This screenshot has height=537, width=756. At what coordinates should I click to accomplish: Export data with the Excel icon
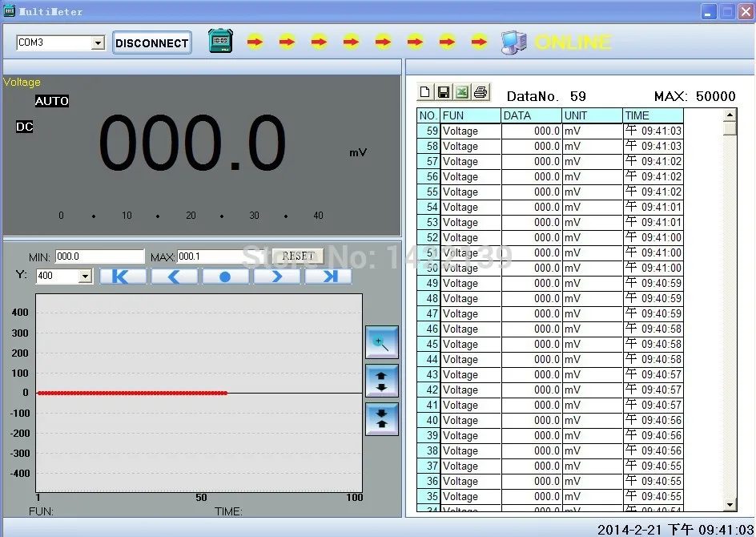click(x=462, y=91)
